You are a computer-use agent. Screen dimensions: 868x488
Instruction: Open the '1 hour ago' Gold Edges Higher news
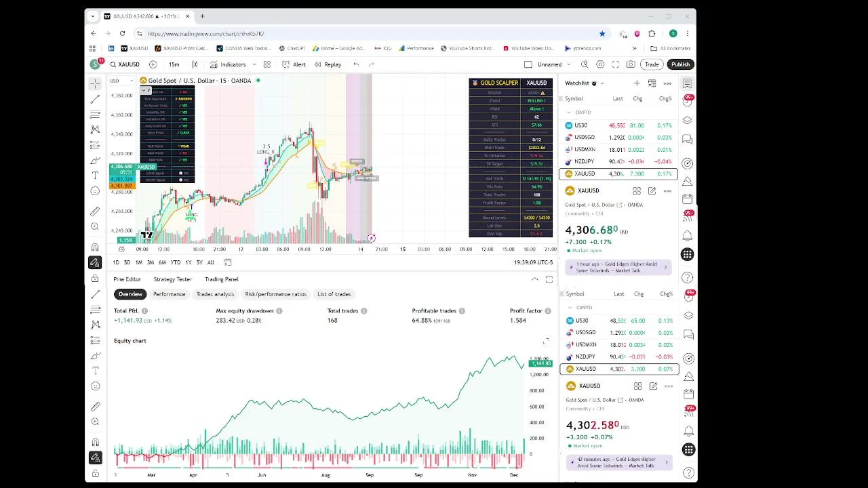pyautogui.click(x=617, y=267)
